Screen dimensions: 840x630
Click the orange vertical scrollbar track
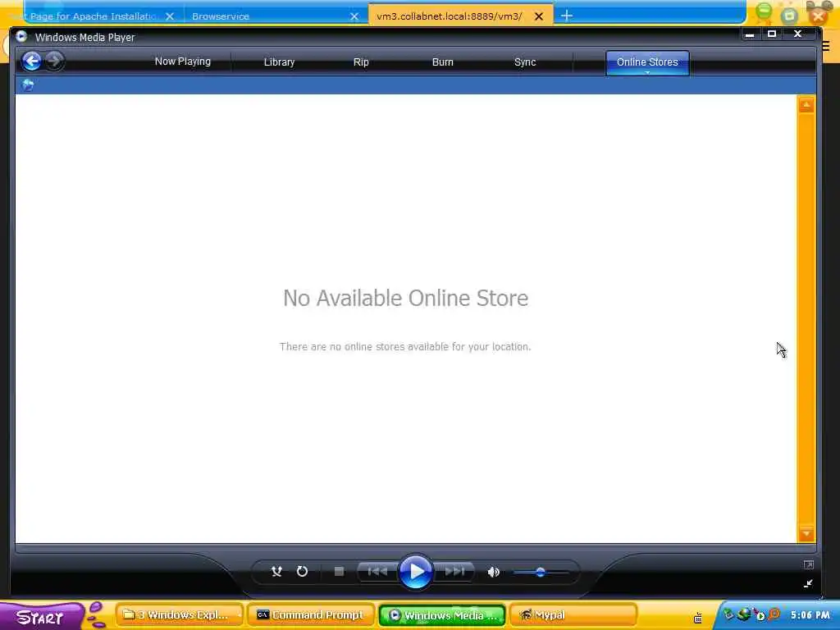click(806, 319)
